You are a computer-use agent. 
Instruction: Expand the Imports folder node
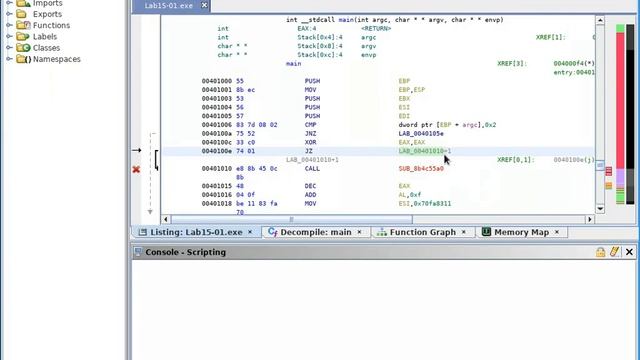(9, 3)
